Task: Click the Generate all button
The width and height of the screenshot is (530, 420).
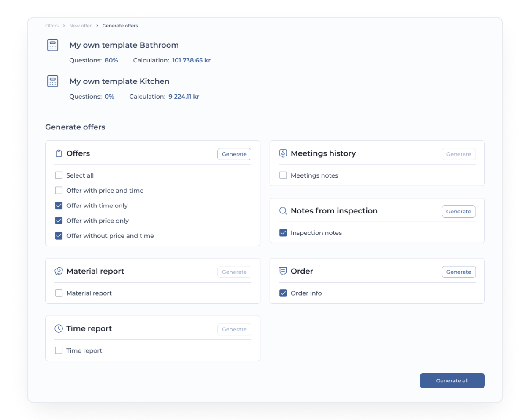Action: (x=452, y=381)
